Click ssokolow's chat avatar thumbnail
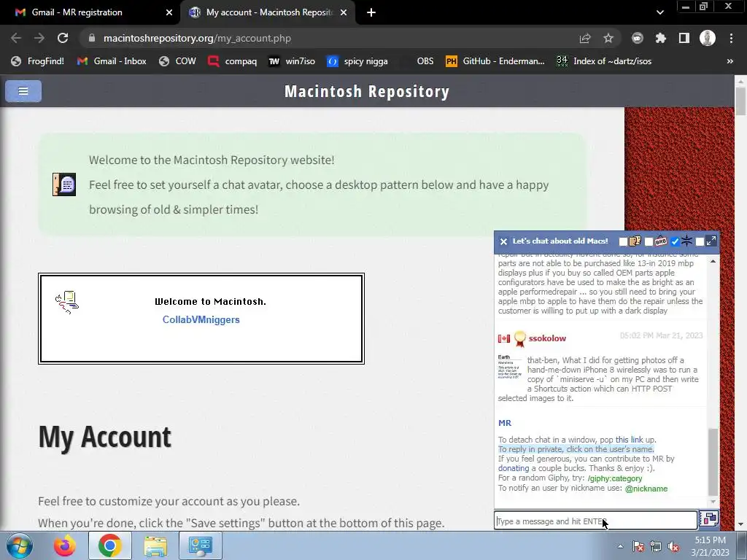 click(x=510, y=366)
